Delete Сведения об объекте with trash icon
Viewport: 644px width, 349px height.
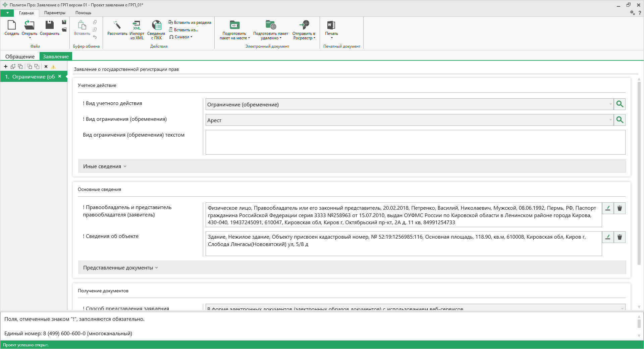coord(620,237)
